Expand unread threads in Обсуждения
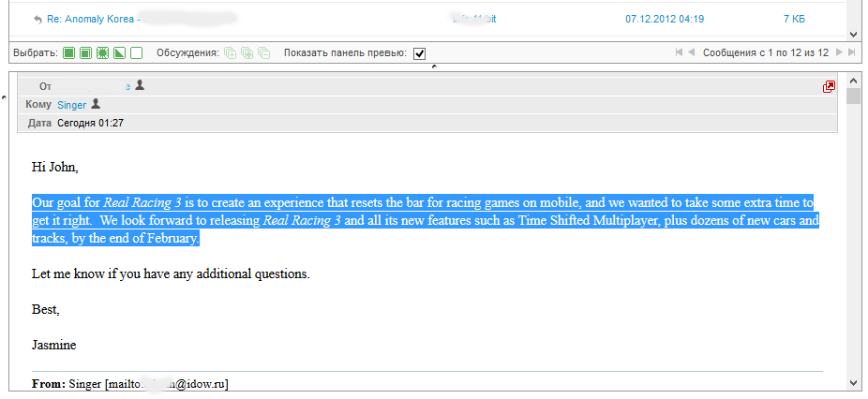The image size is (868, 399). [x=247, y=53]
